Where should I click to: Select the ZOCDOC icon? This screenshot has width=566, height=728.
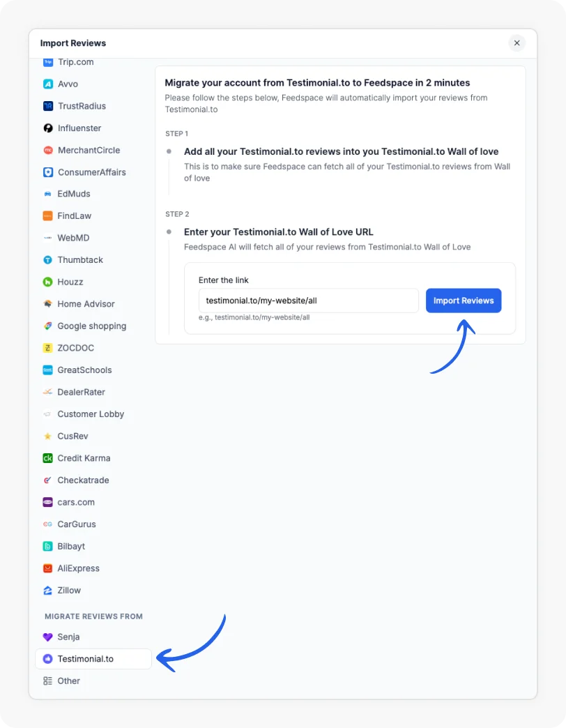(47, 348)
